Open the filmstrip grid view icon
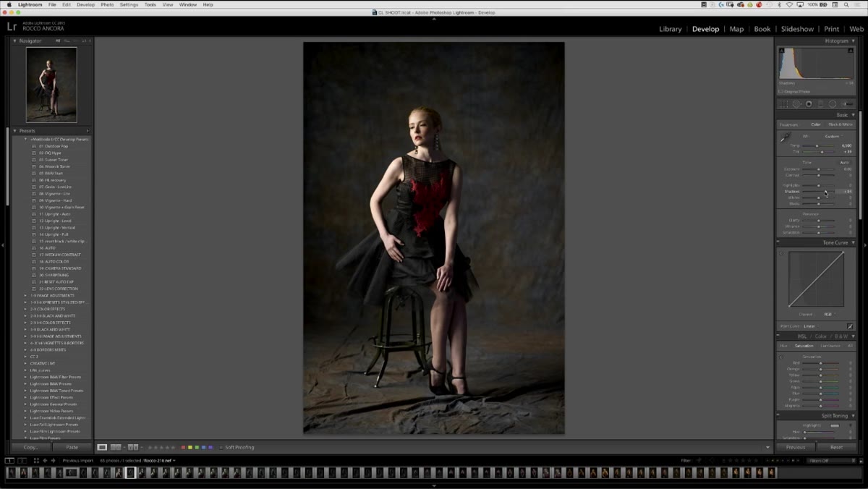 35,460
